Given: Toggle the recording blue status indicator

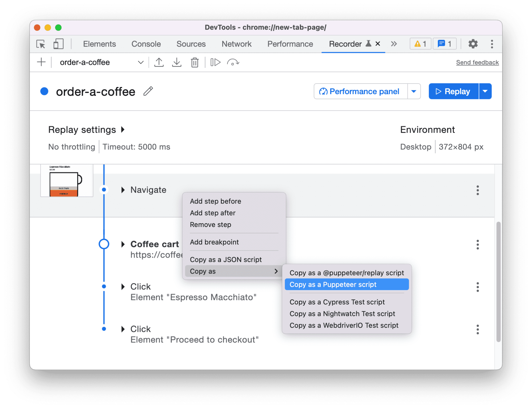Looking at the screenshot, I should 46,91.
